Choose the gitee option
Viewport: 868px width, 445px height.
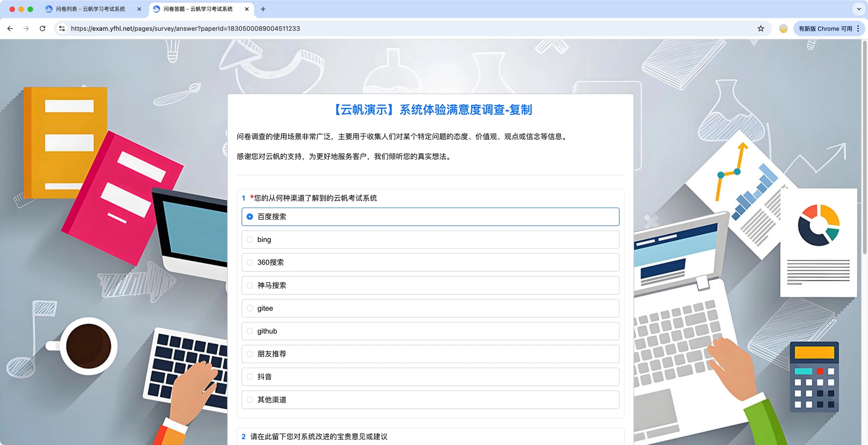430,308
